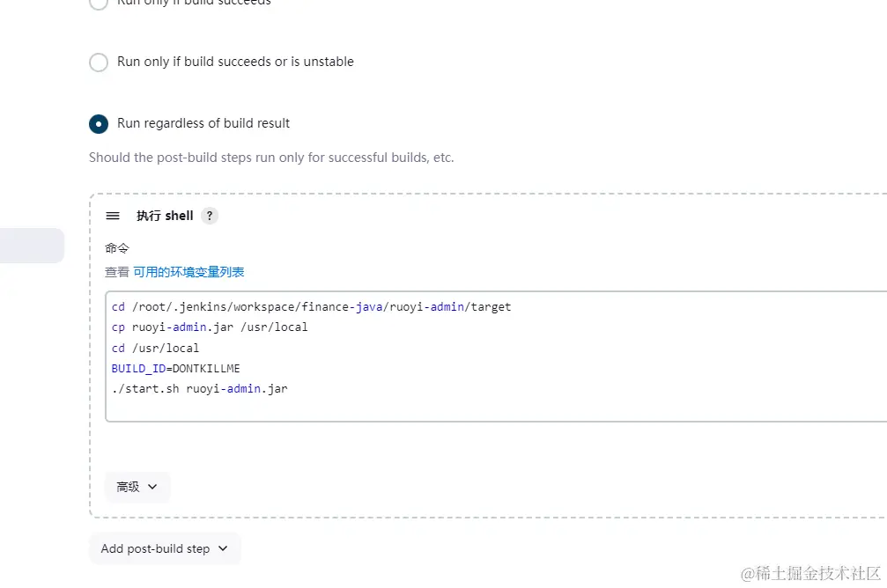Click the cd /usr/local command line
The height and width of the screenshot is (588, 887).
155,348
